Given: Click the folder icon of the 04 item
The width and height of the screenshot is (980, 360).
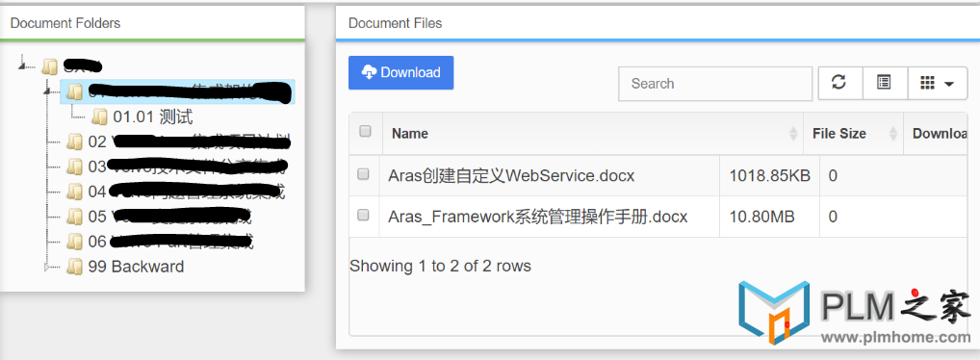Looking at the screenshot, I should pyautogui.click(x=74, y=192).
